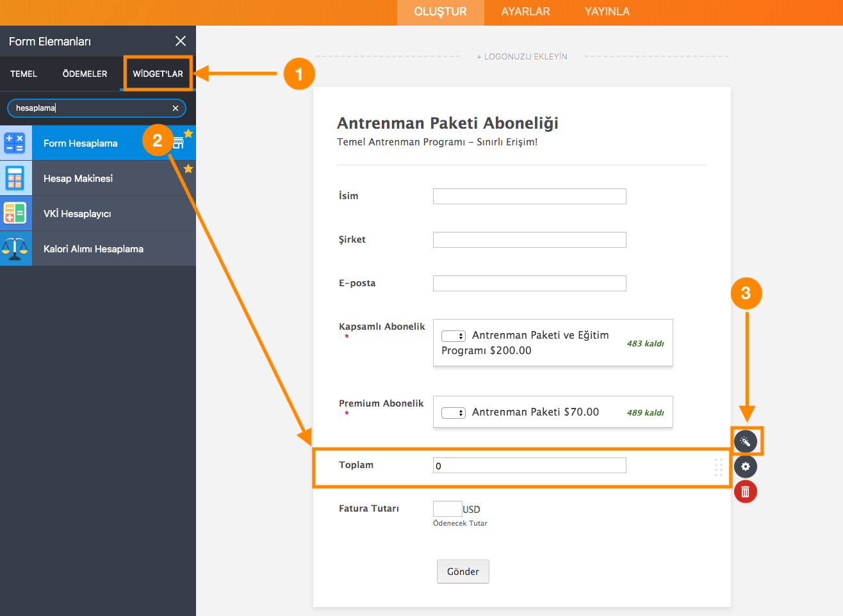The width and height of the screenshot is (843, 616).
Task: Switch to the WİDGET'LAR tab
Action: click(158, 74)
